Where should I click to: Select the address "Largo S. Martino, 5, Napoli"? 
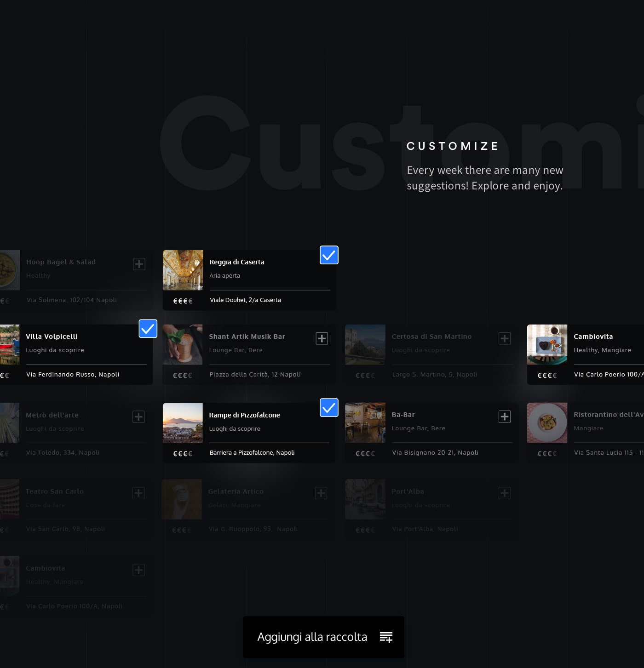click(x=435, y=375)
